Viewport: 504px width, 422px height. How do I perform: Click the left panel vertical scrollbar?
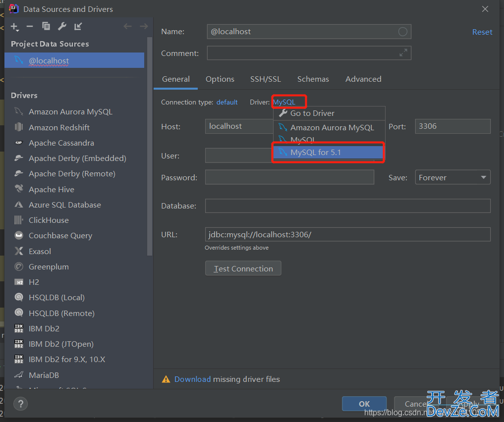click(150, 146)
